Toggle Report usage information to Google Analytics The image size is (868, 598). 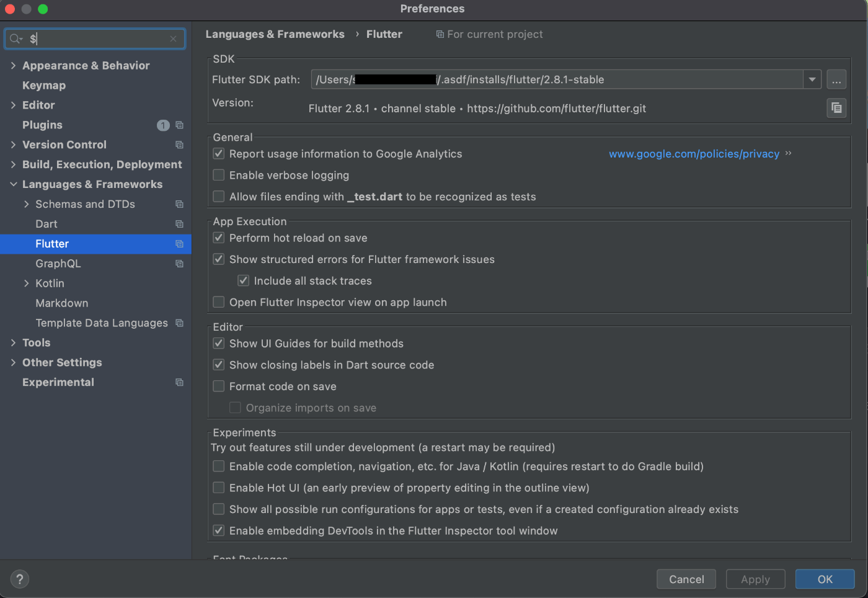(x=219, y=154)
